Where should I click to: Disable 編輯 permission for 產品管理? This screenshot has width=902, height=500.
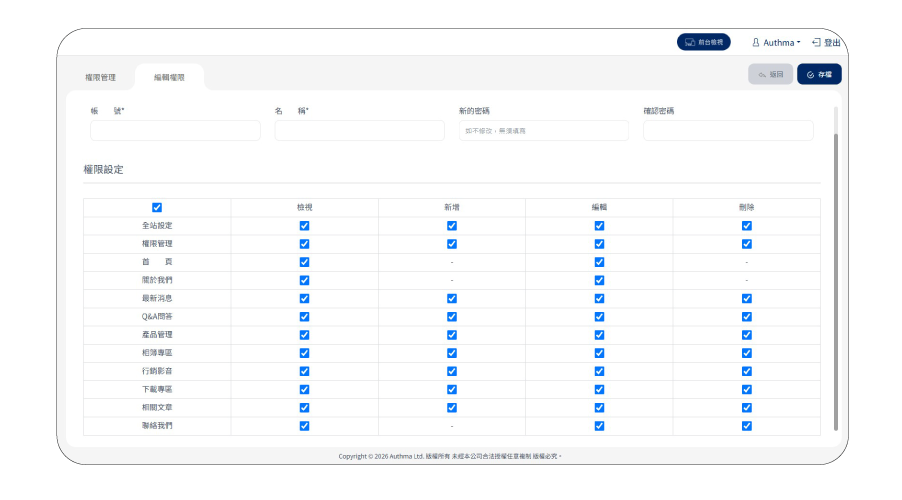pos(599,335)
